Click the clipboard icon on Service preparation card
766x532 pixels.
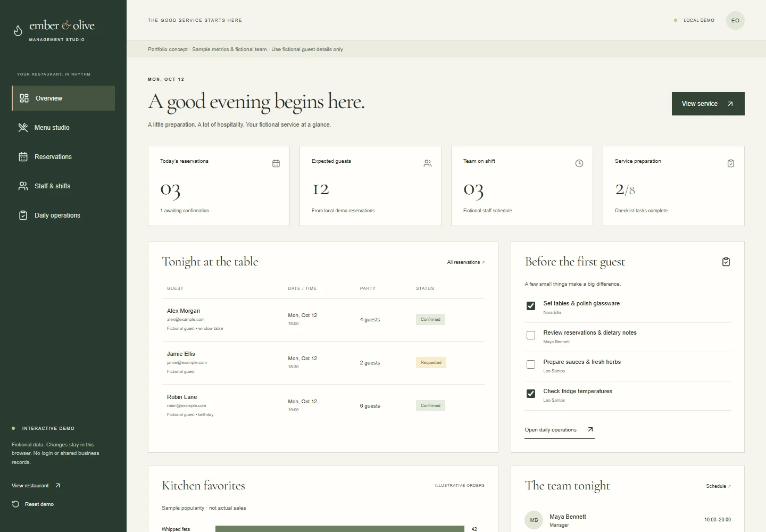pos(731,163)
